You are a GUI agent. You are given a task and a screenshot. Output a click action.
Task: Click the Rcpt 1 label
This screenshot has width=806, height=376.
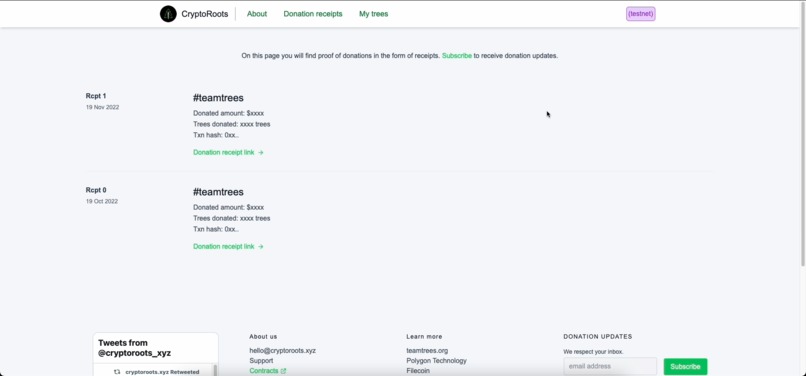tap(96, 96)
